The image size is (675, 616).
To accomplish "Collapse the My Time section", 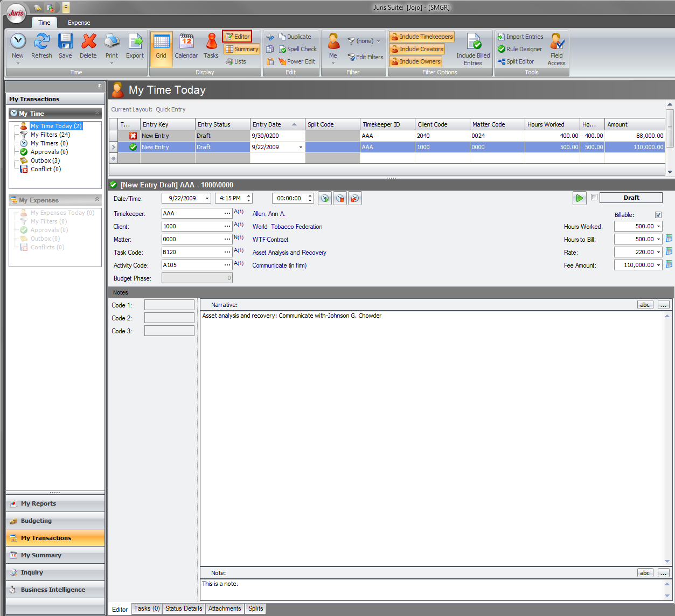I will [98, 114].
